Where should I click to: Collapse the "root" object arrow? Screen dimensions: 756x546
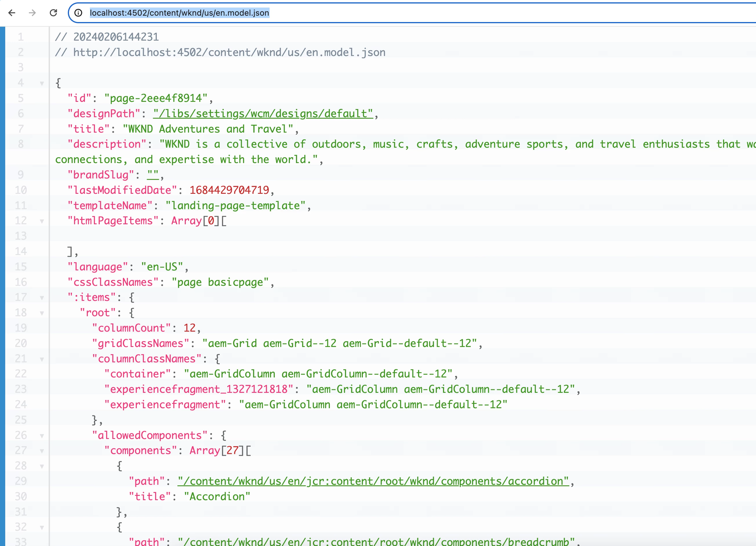(42, 313)
